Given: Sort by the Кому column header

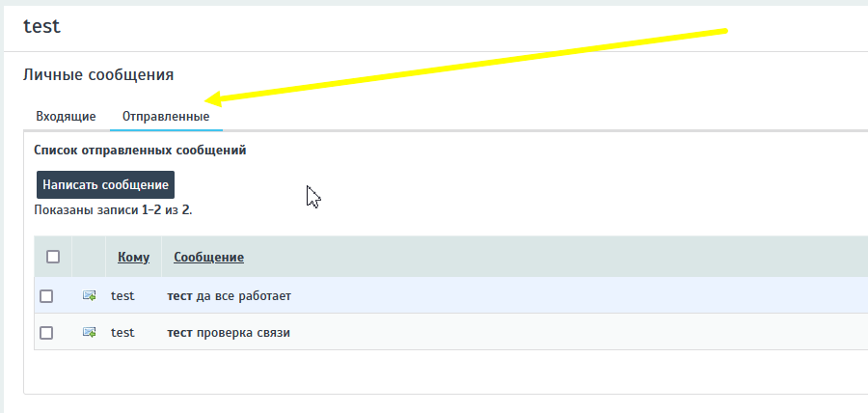Looking at the screenshot, I should click(x=133, y=257).
